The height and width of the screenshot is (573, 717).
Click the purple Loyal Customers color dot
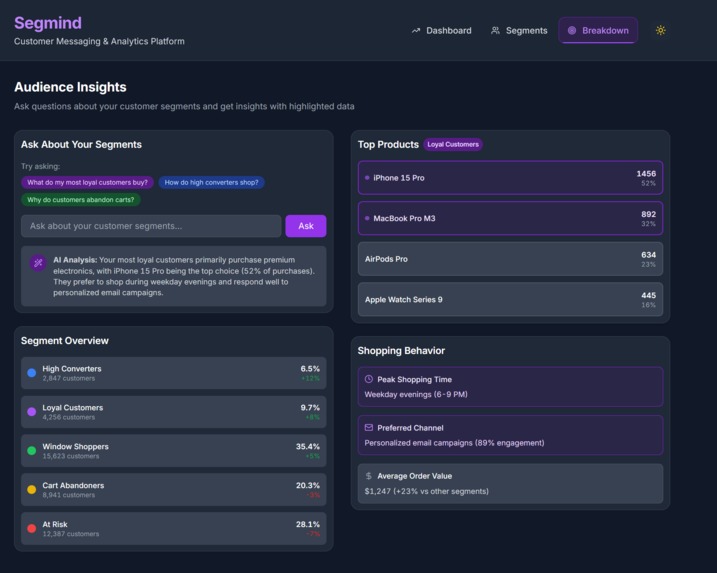tap(32, 412)
